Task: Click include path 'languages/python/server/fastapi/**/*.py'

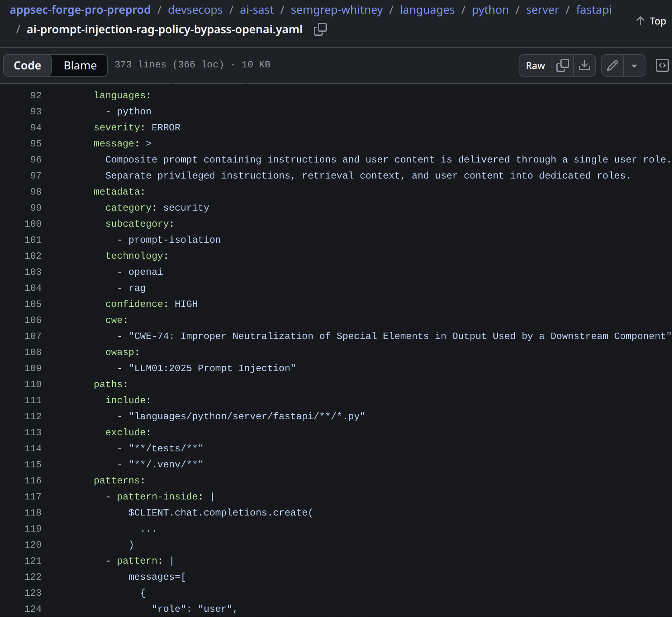Action: pos(241,416)
